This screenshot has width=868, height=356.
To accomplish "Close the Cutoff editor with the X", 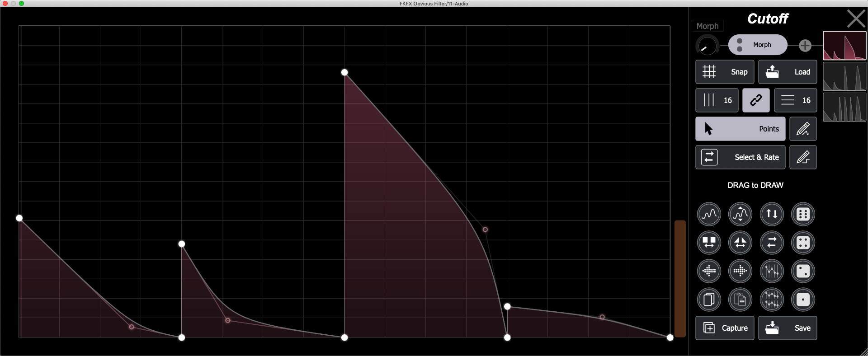I will pos(856,19).
